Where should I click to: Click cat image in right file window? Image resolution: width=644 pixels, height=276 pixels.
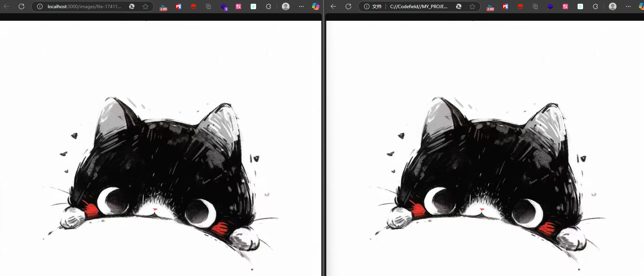coord(485,148)
